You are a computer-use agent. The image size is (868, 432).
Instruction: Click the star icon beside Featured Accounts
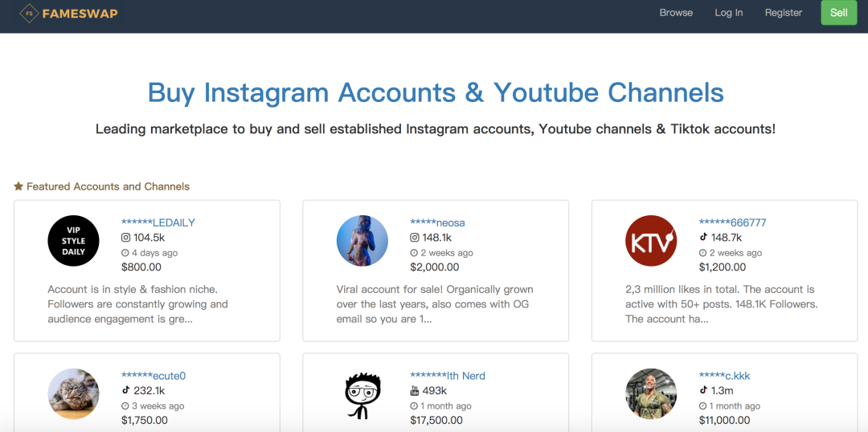18,186
